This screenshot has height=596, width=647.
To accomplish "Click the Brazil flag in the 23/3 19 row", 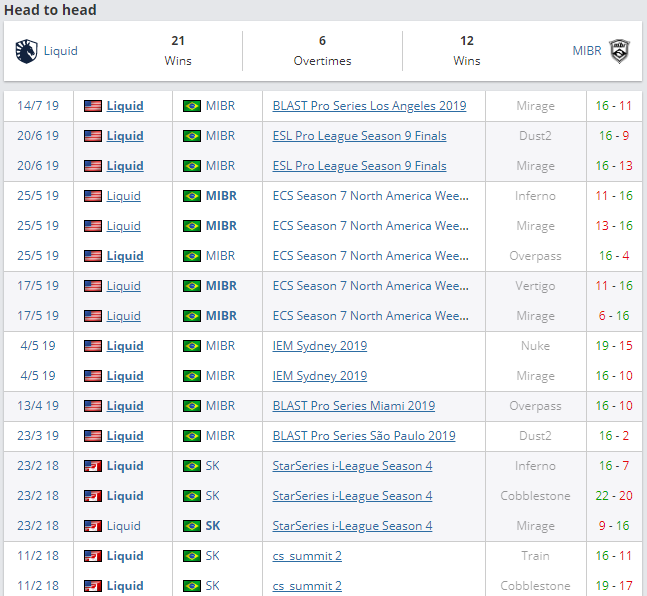I will click(192, 436).
